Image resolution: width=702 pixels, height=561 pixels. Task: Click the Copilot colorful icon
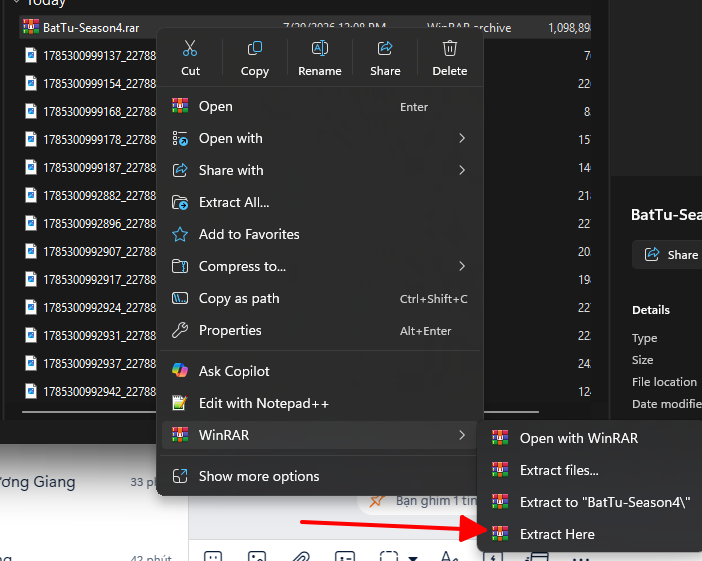pyautogui.click(x=180, y=371)
